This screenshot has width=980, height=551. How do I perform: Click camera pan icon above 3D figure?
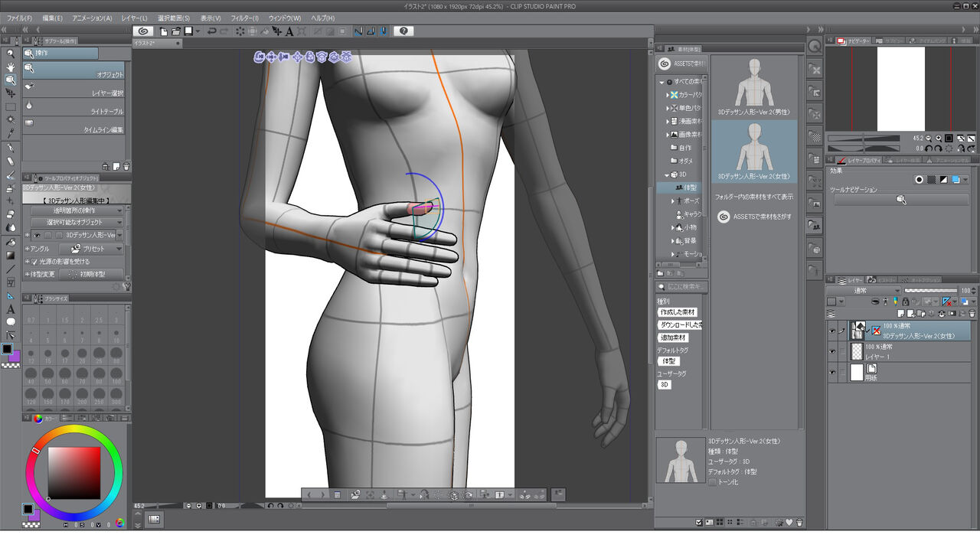pyautogui.click(x=272, y=57)
